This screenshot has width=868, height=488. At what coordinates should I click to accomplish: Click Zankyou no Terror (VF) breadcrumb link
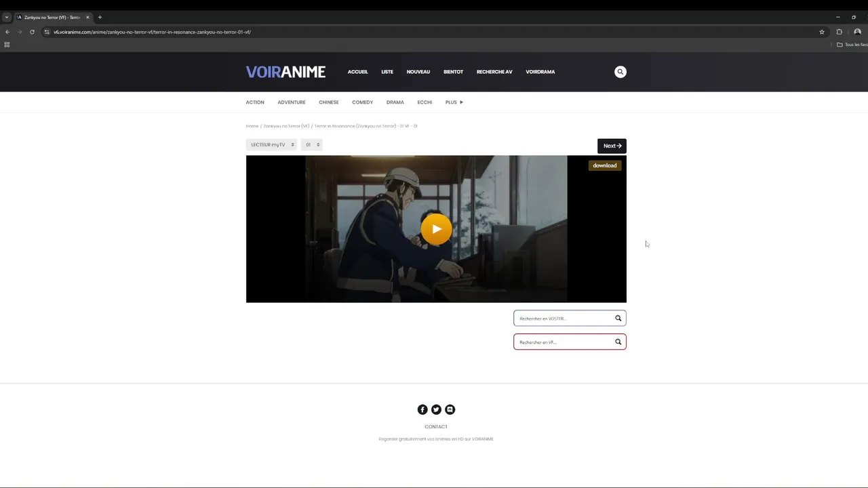tap(286, 126)
